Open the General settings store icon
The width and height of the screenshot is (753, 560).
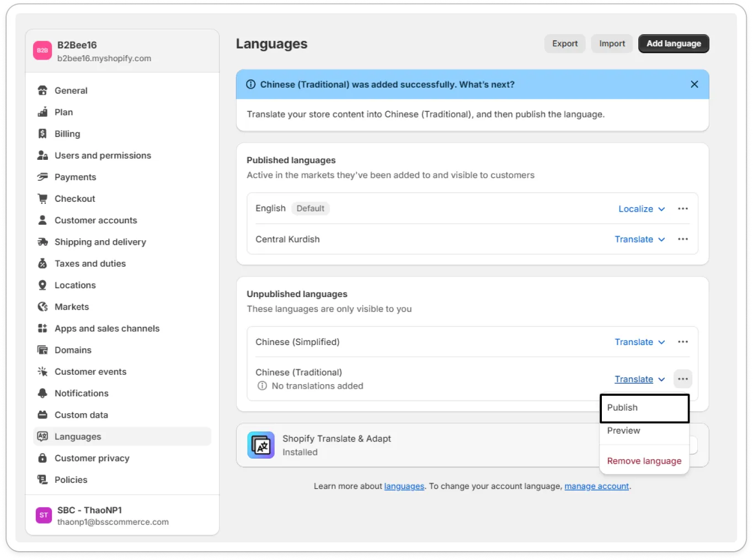pyautogui.click(x=42, y=90)
